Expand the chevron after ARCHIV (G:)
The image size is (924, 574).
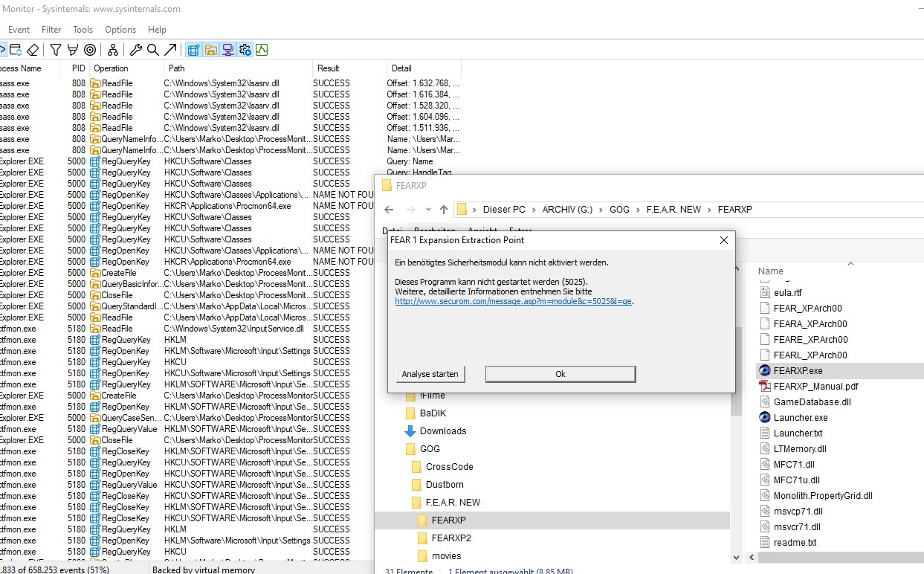click(601, 210)
